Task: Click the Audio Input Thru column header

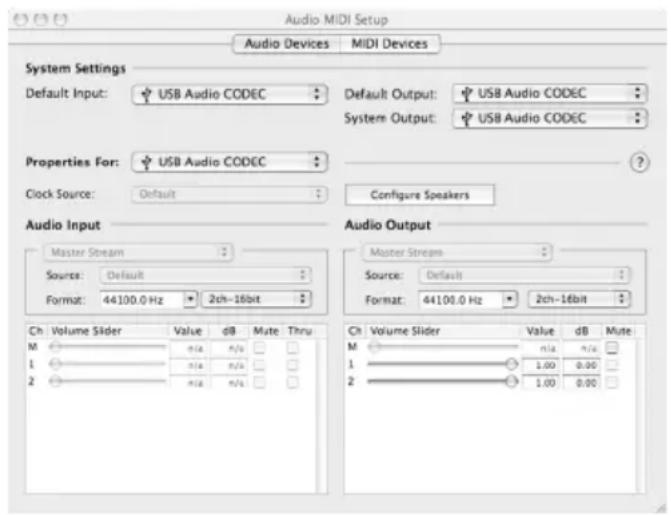Action: 300,331
